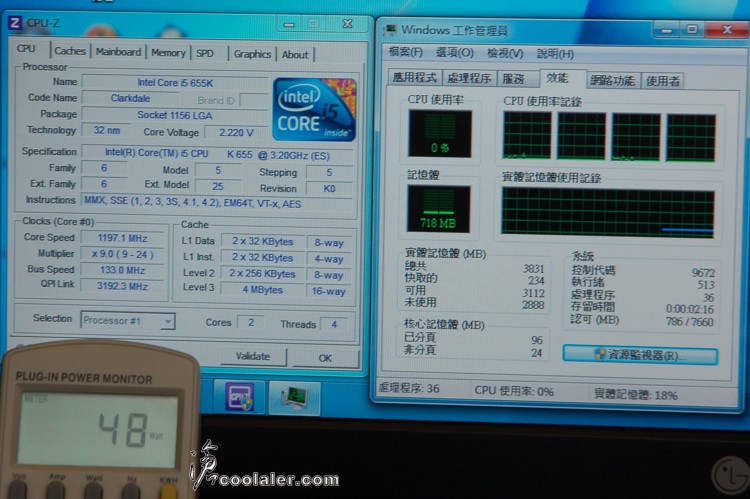Image resolution: width=750 pixels, height=499 pixels.
Task: Click the Level 3 cache value 4 MBytes
Action: [x=262, y=290]
